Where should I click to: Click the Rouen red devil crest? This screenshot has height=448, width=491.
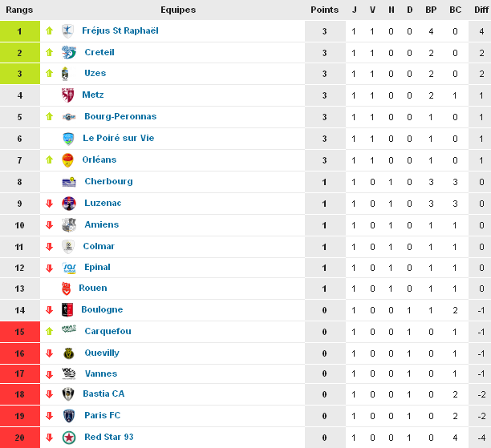tap(67, 289)
